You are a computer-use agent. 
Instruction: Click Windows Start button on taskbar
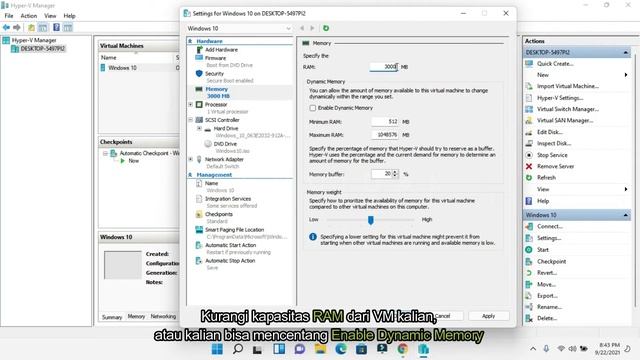click(217, 349)
